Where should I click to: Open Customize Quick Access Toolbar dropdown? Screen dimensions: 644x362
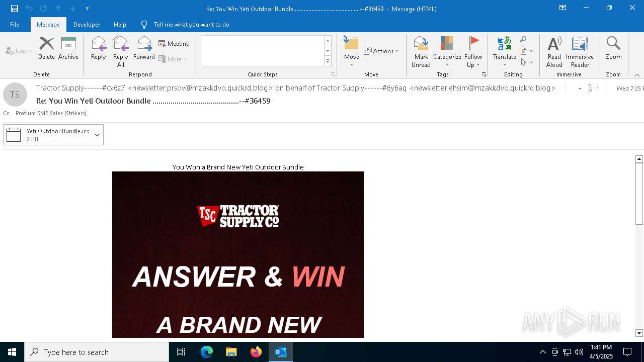(x=87, y=9)
